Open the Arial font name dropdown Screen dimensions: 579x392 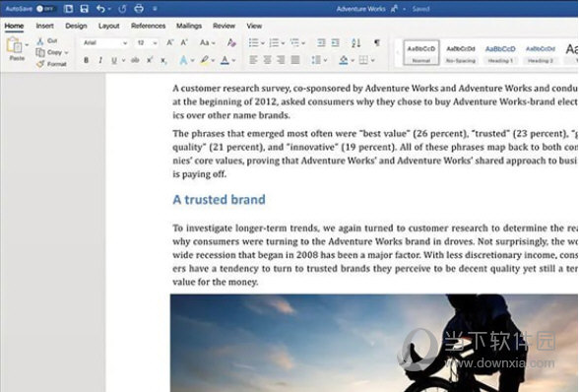pyautogui.click(x=104, y=43)
